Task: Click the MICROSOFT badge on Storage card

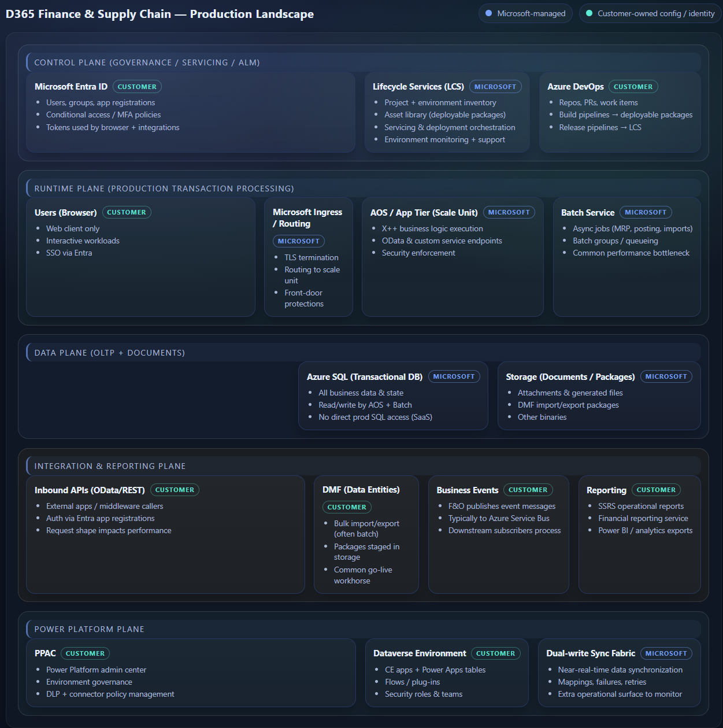Action: click(666, 376)
